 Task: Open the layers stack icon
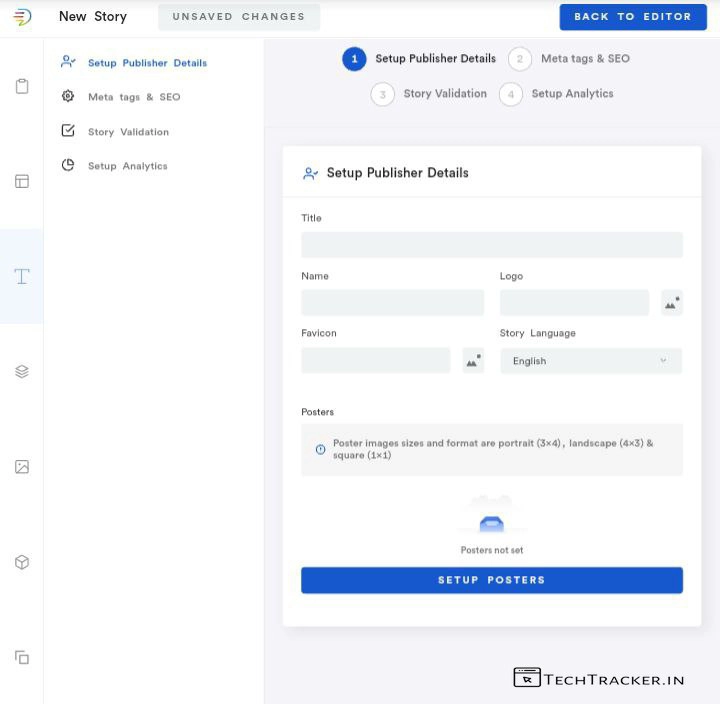point(22,371)
